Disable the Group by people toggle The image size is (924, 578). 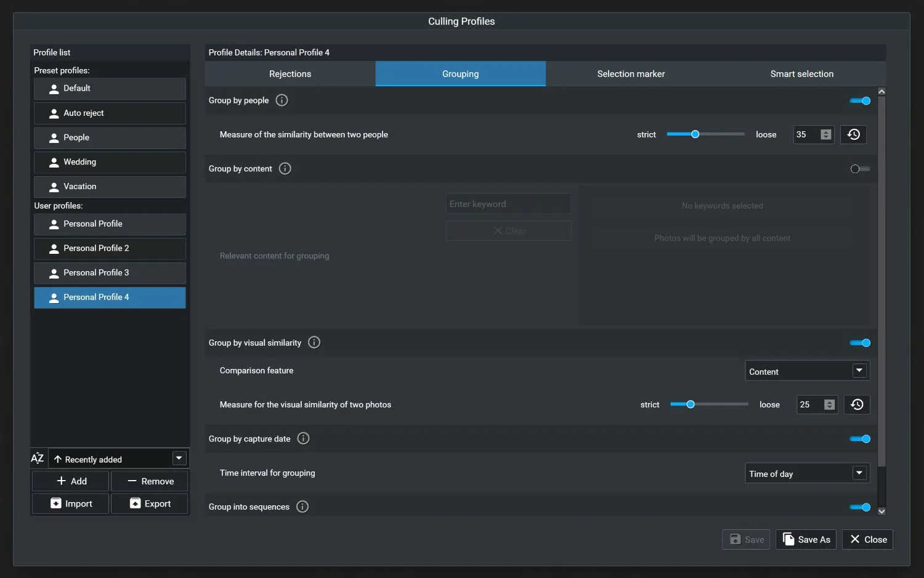pos(859,100)
